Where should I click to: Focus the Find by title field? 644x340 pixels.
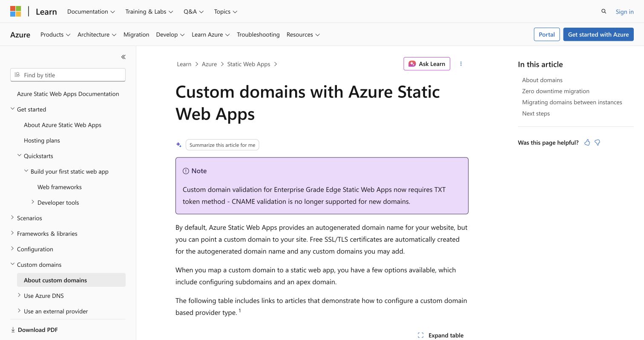tap(68, 75)
